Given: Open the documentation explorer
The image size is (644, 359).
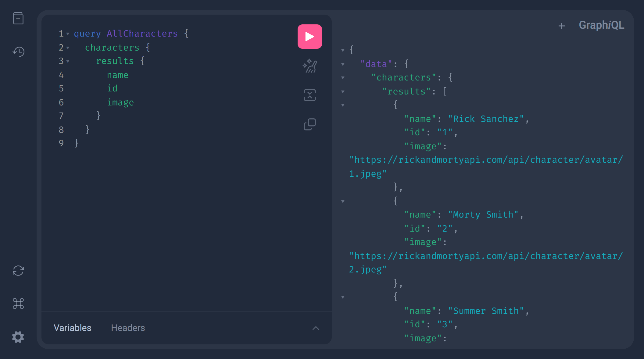Looking at the screenshot, I should coord(18,18).
